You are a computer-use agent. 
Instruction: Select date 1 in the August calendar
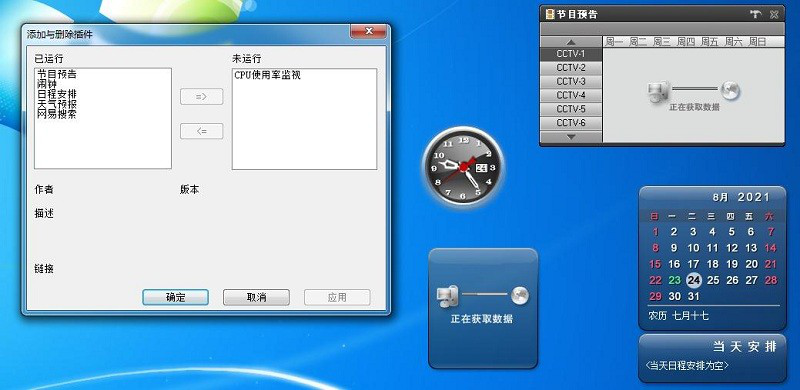tap(656, 232)
